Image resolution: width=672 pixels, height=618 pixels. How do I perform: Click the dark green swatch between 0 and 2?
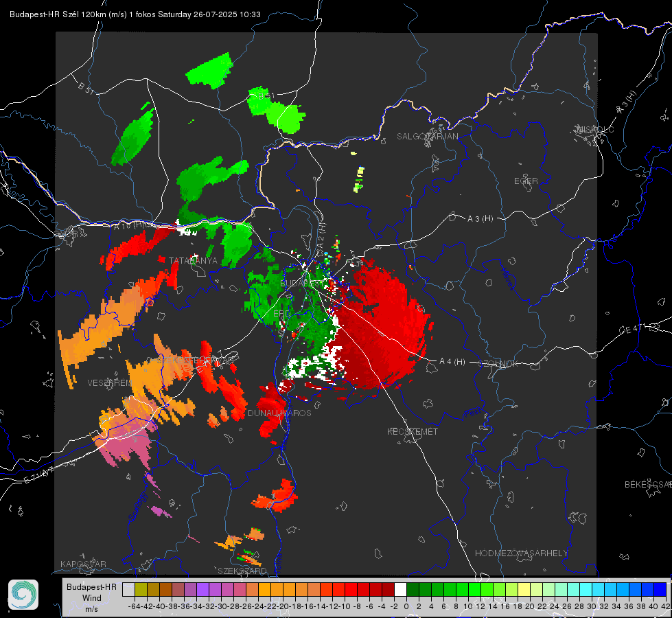pyautogui.click(x=413, y=589)
